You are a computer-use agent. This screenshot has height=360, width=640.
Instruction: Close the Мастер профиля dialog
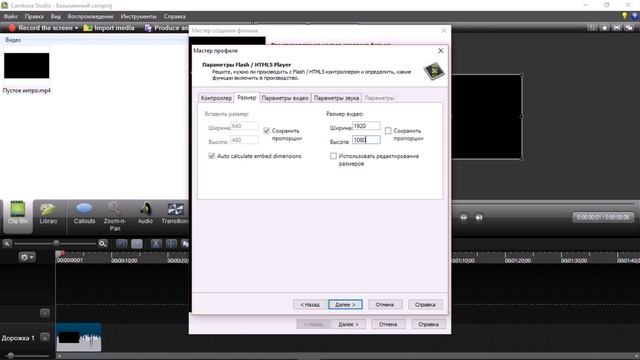pos(440,51)
